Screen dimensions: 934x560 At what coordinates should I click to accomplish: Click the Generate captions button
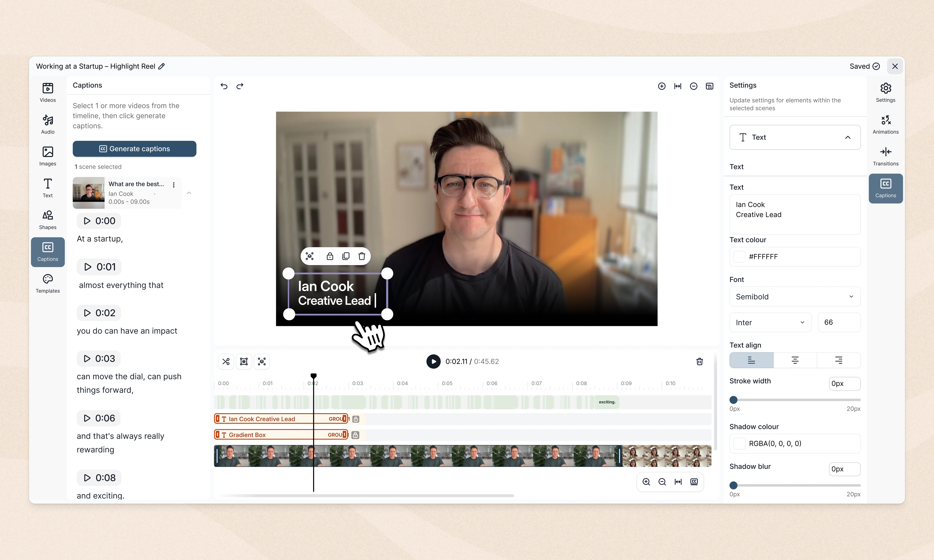click(134, 149)
